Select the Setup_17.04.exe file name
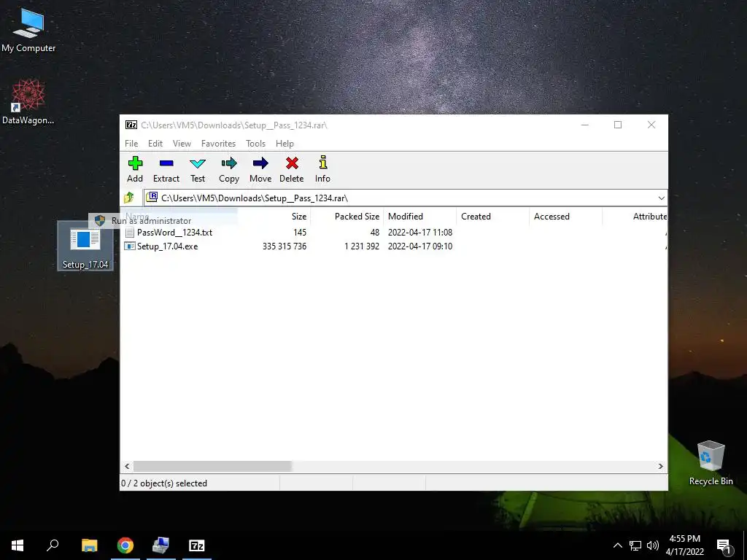 click(x=168, y=246)
